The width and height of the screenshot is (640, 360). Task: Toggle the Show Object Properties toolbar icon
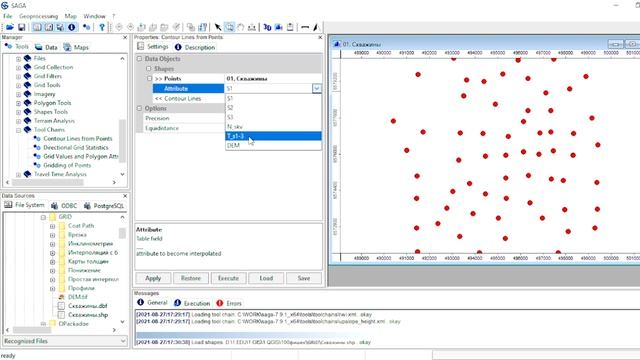click(49, 27)
